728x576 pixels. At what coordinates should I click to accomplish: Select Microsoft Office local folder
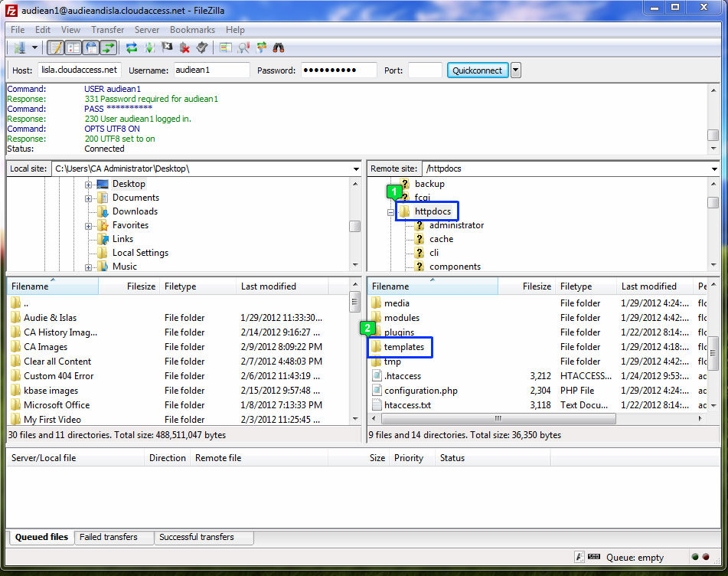pos(57,405)
